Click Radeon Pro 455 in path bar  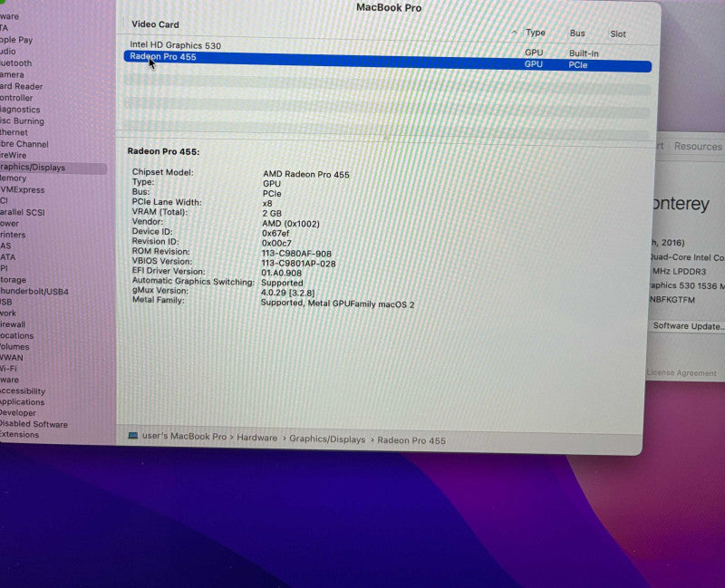click(x=411, y=440)
